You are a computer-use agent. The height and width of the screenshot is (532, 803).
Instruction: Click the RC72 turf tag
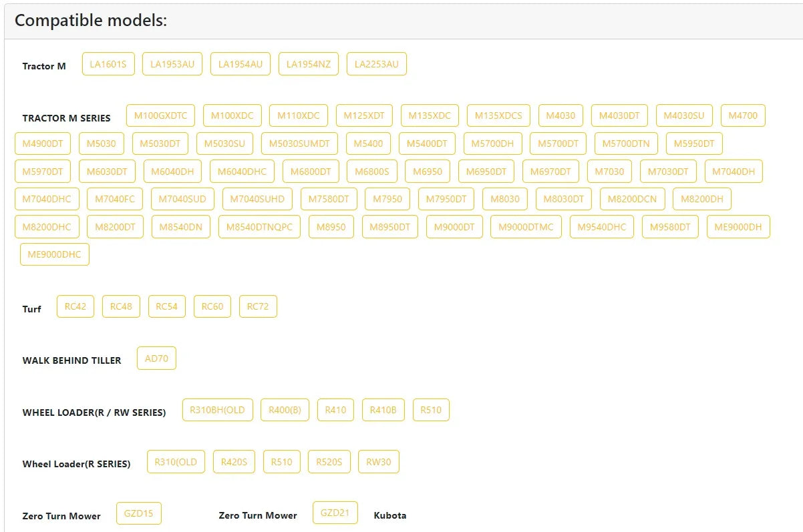[x=258, y=306]
